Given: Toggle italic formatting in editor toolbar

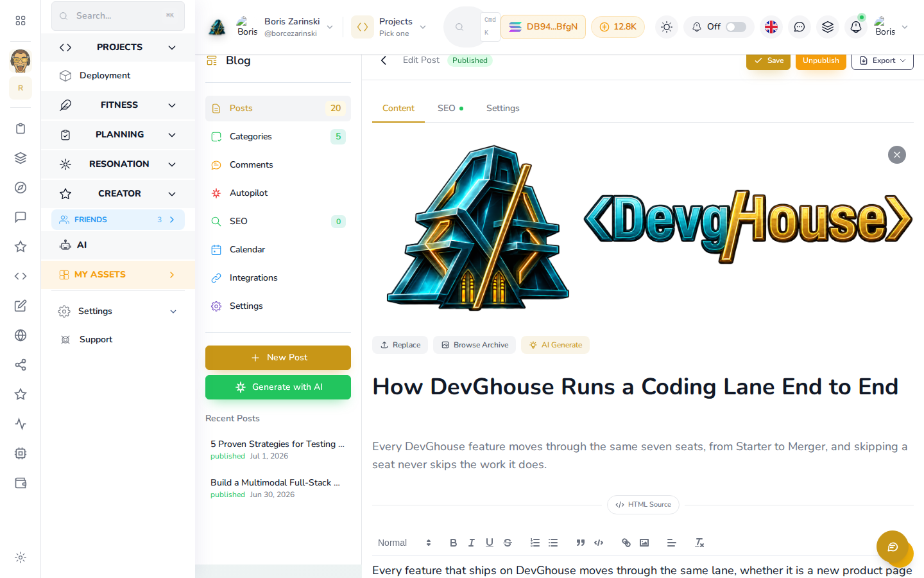Looking at the screenshot, I should pos(471,543).
